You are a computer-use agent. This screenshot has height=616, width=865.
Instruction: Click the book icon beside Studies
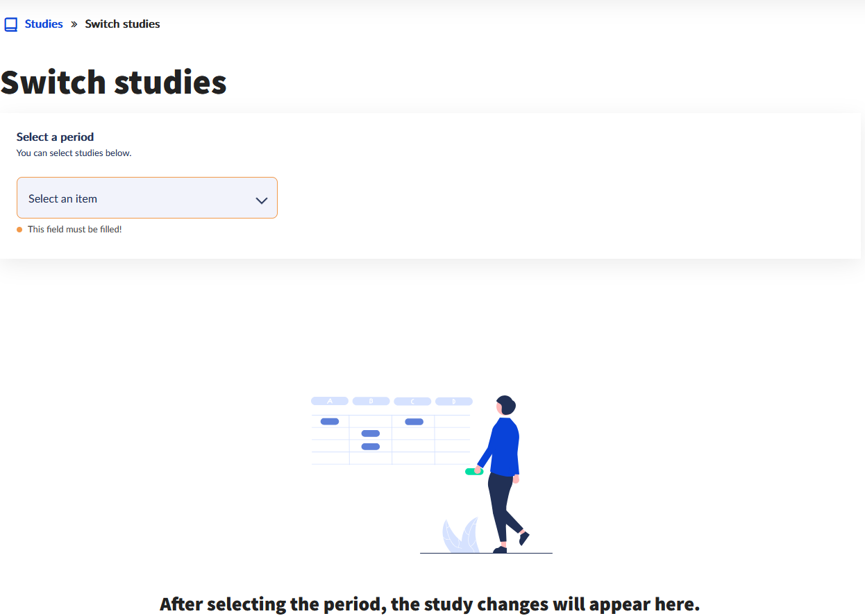click(10, 24)
